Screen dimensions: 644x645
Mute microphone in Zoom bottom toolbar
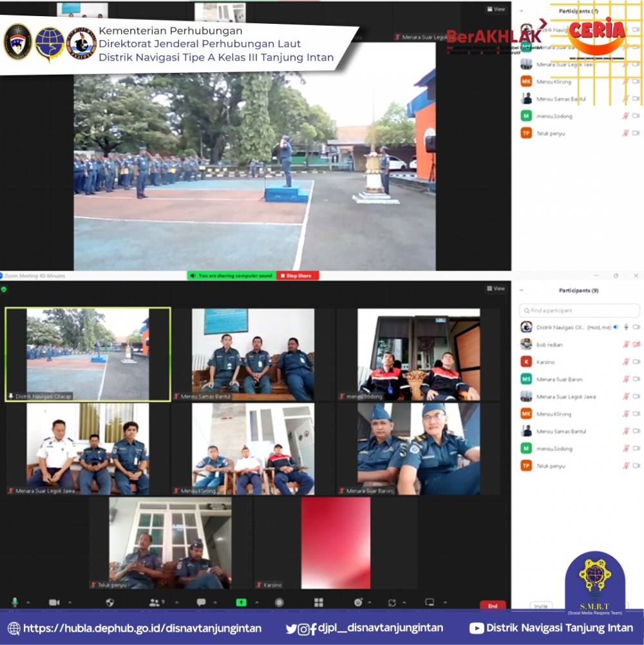pyautogui.click(x=15, y=602)
